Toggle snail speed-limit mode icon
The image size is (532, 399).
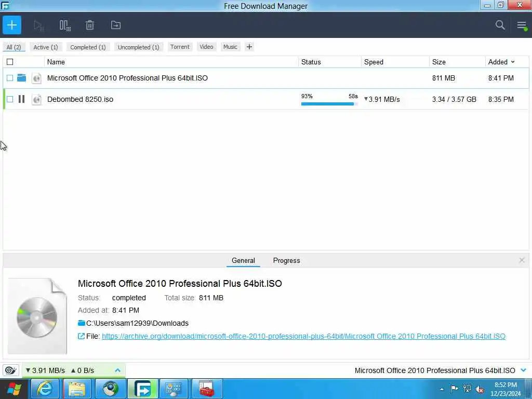tap(11, 370)
